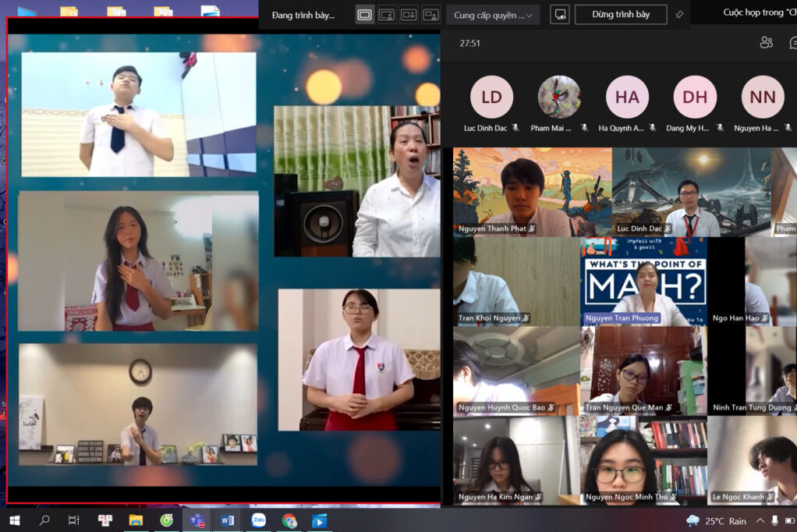The height and width of the screenshot is (532, 797).
Task: Select Ninh Tran Tung Duong's video tile
Action: coord(753,371)
